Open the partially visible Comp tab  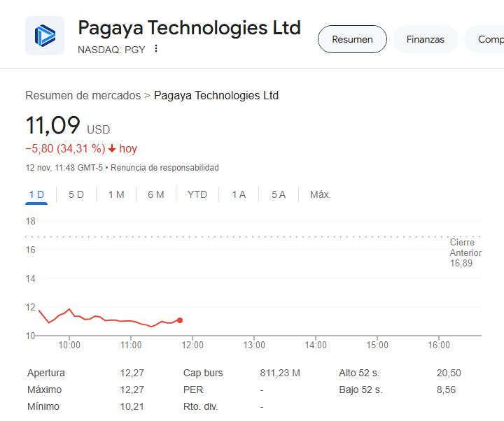(x=485, y=39)
